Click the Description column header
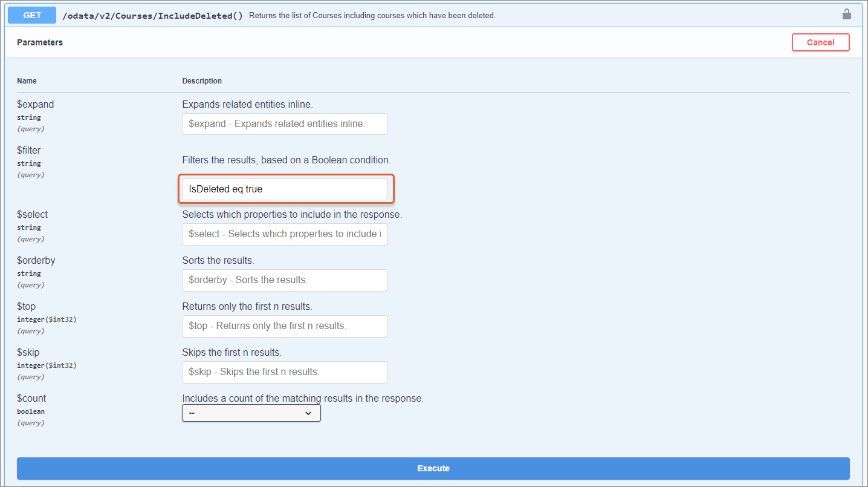 coord(202,81)
